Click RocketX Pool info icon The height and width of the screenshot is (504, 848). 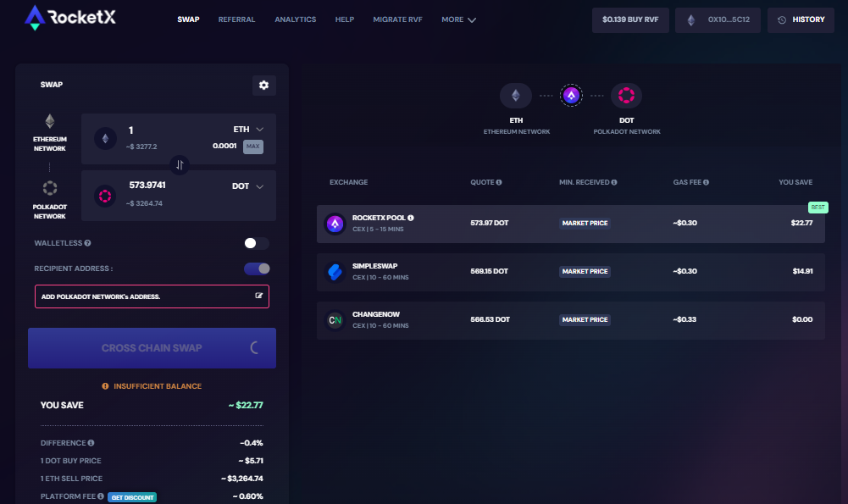tap(411, 218)
